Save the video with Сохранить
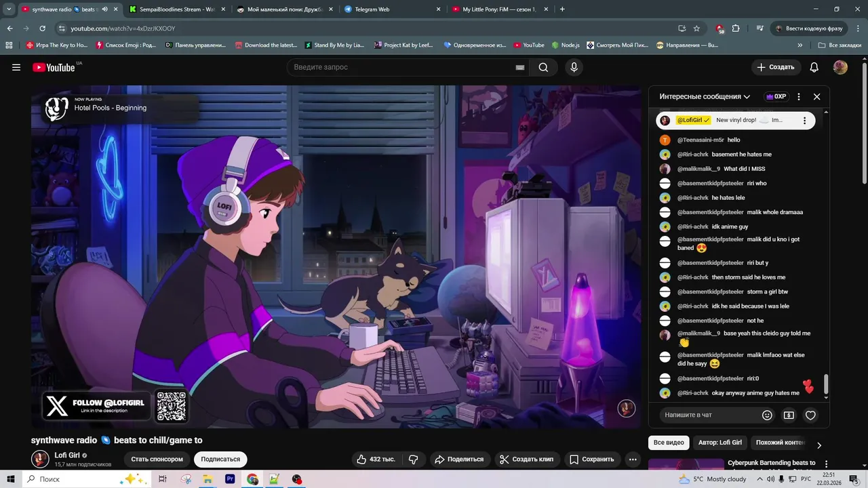The width and height of the screenshot is (868, 488). tap(591, 459)
